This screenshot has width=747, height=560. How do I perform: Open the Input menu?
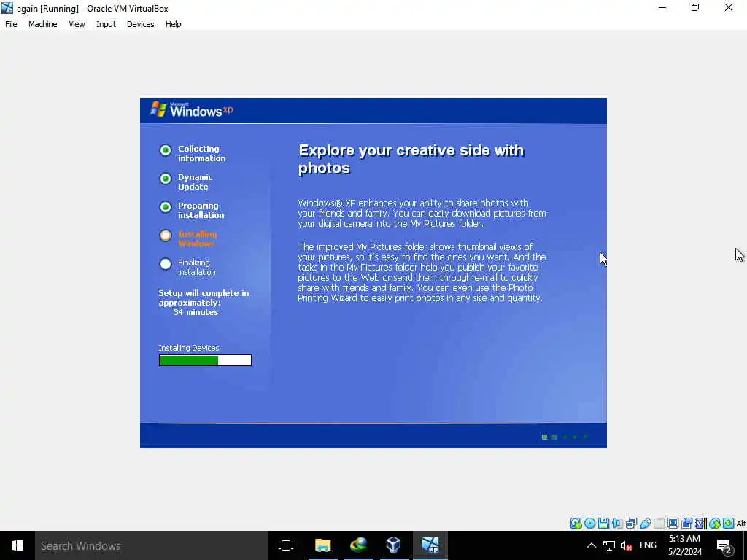(106, 24)
